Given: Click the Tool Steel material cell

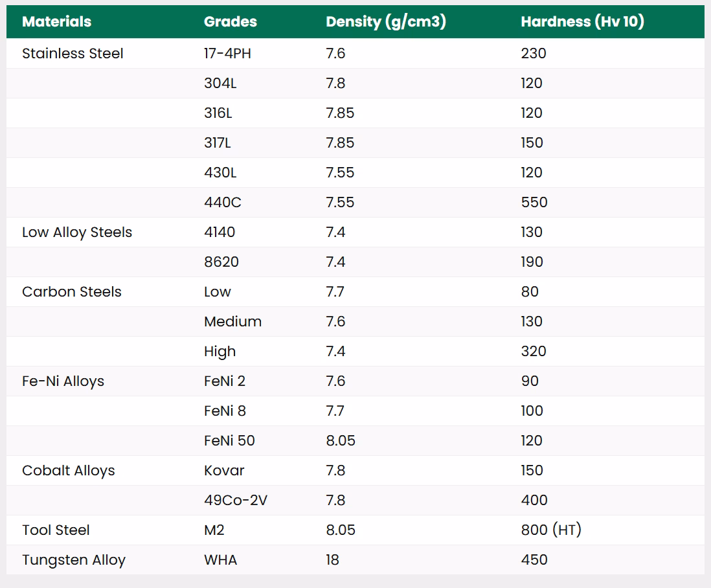Looking at the screenshot, I should [x=56, y=530].
